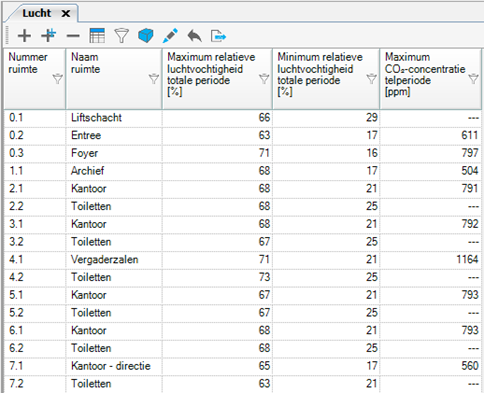Open filter for Nummer ruimte column
This screenshot has height=393, width=484.
pyautogui.click(x=58, y=79)
